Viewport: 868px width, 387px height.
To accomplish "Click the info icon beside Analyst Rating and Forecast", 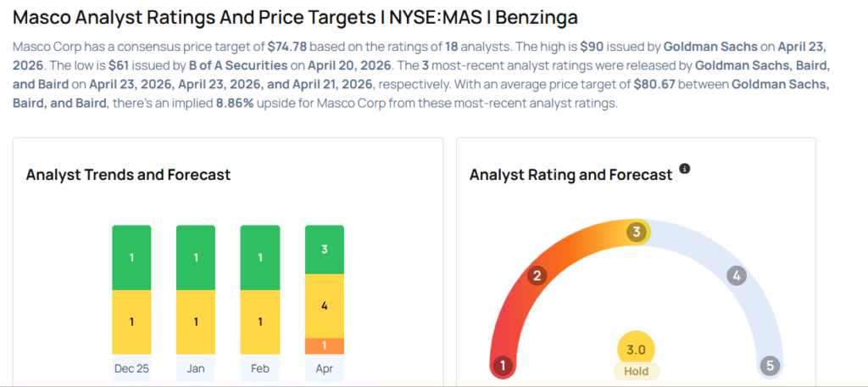I will (x=685, y=169).
